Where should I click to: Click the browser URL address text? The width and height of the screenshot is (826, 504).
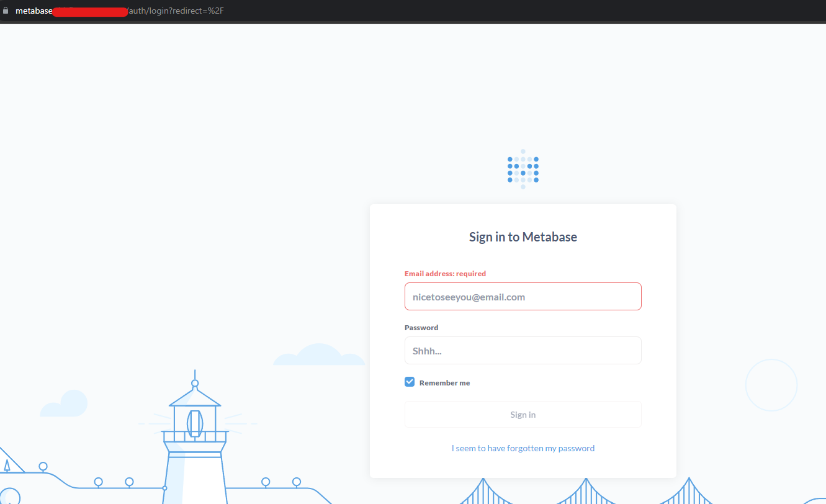point(119,11)
